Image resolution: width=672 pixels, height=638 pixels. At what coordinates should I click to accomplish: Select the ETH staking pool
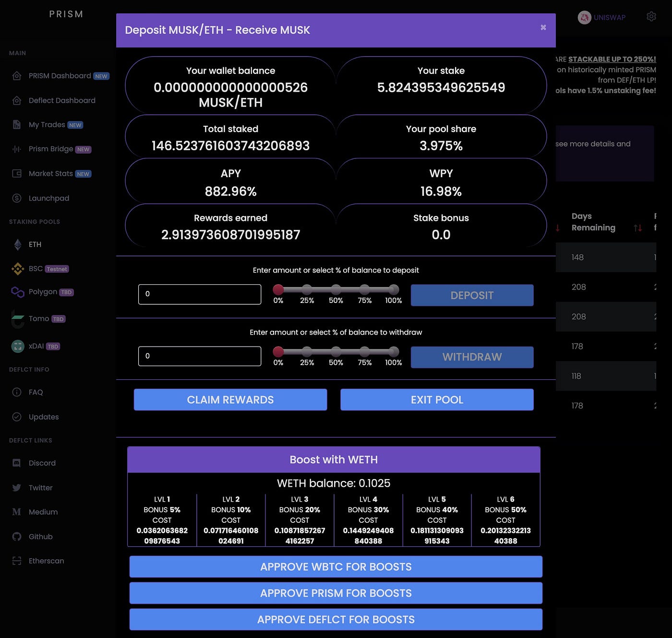35,244
